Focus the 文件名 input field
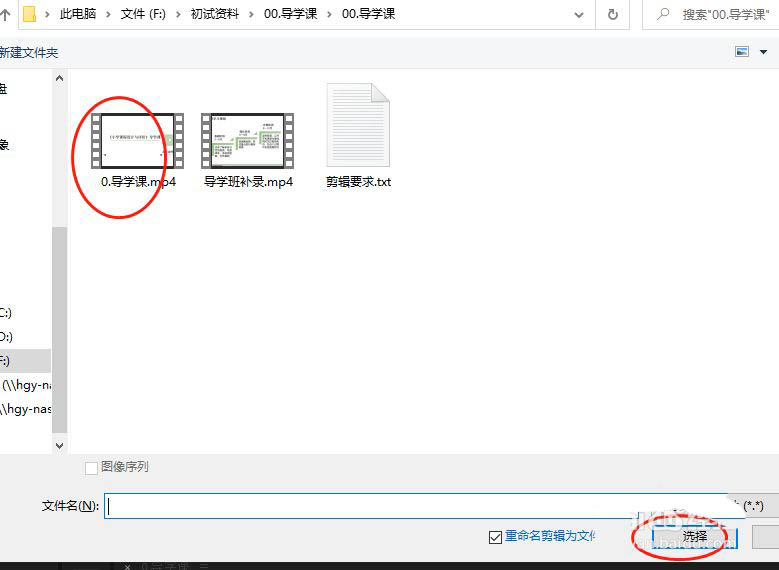779x570 pixels. pyautogui.click(x=418, y=506)
